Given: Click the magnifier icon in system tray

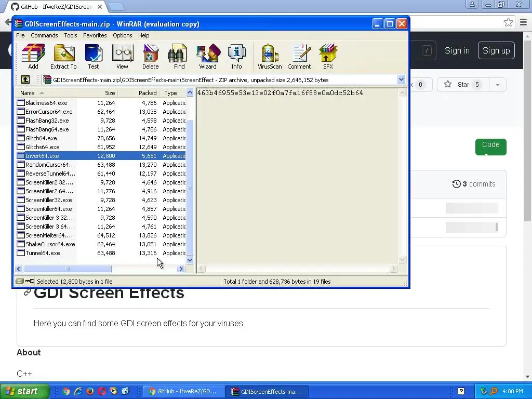Looking at the screenshot, I should [x=494, y=391].
